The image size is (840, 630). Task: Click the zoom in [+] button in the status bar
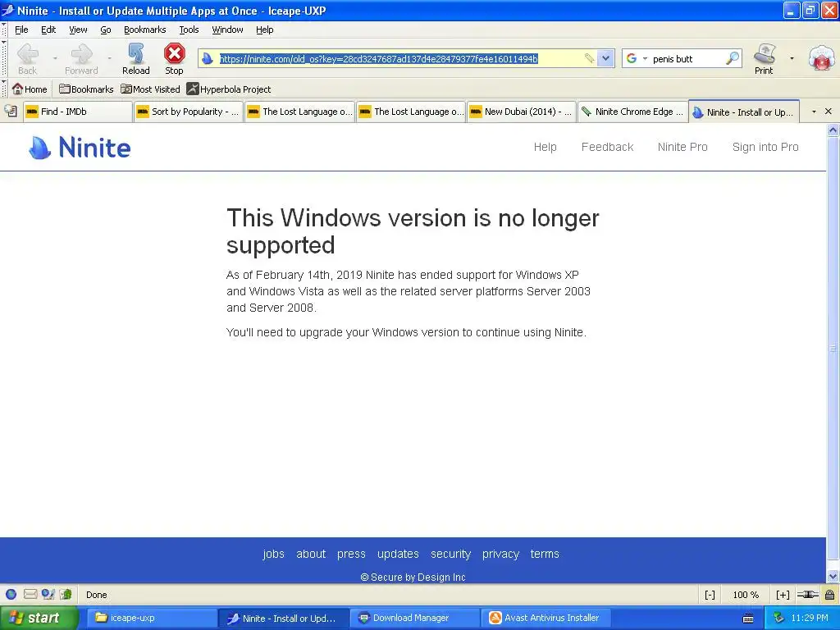[782, 595]
